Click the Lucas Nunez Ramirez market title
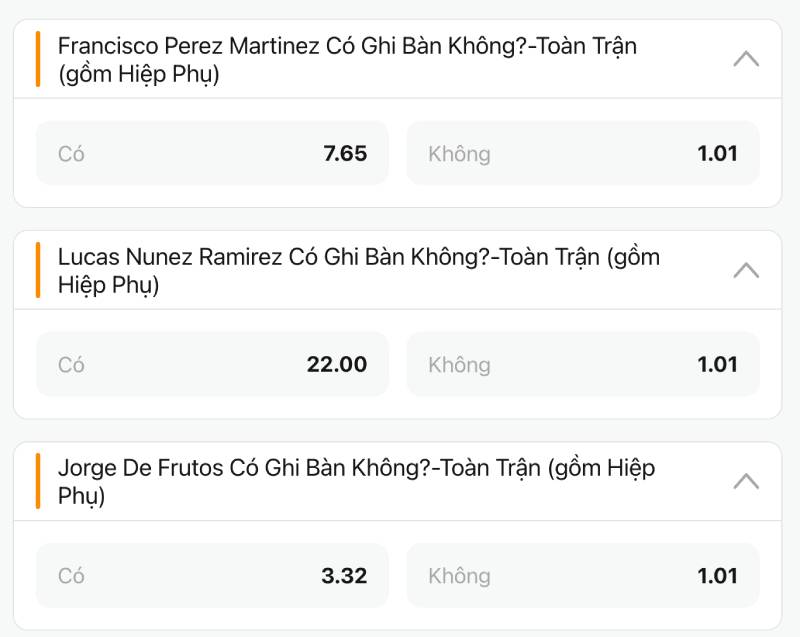Viewport: 800px width, 637px height. [358, 271]
